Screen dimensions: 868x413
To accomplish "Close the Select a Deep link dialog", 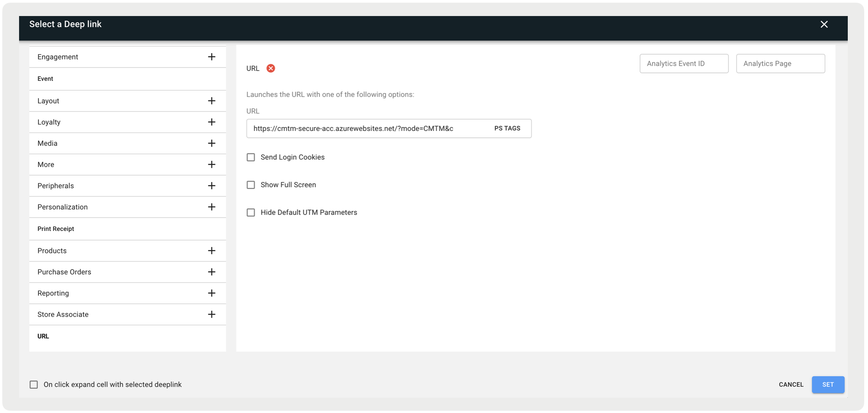I will (x=824, y=24).
